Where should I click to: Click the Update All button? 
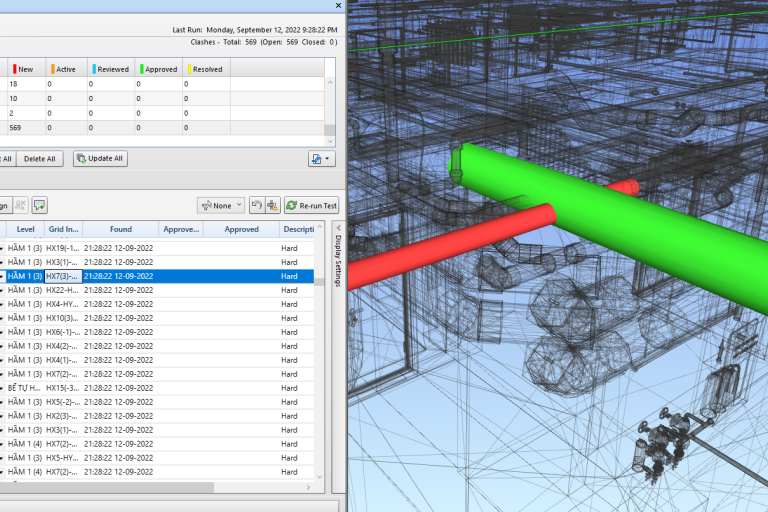click(x=100, y=158)
